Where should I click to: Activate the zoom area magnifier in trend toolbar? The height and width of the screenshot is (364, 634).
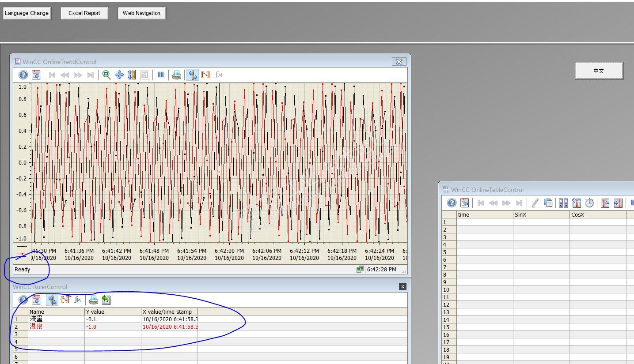tap(106, 75)
